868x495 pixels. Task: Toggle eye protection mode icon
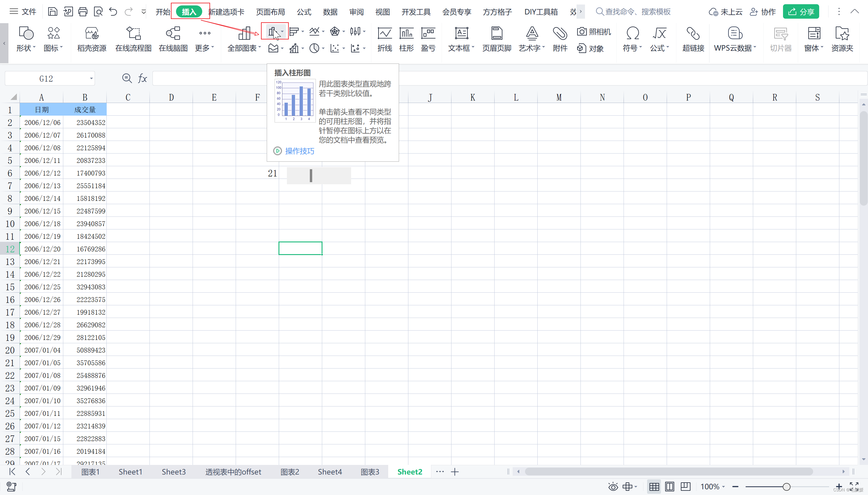[x=613, y=487]
